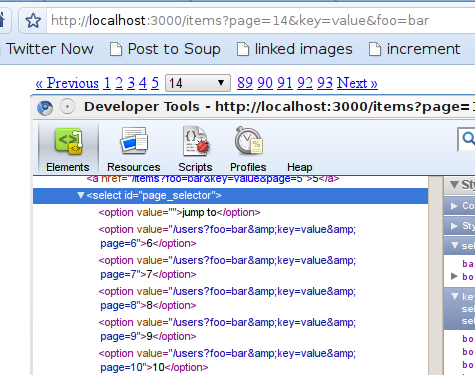Open the Post to Soup bookmark

[x=165, y=49]
